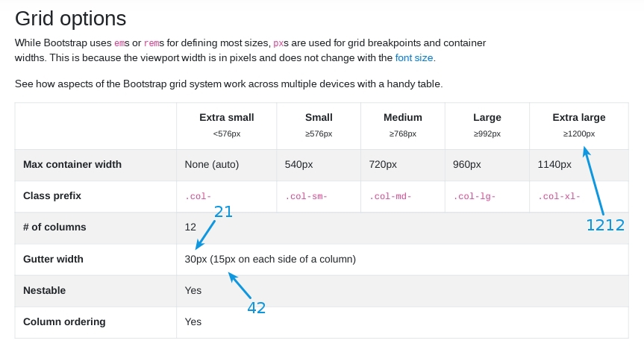Click the ".col-md-" class prefix code
644x355 pixels.
(390, 197)
